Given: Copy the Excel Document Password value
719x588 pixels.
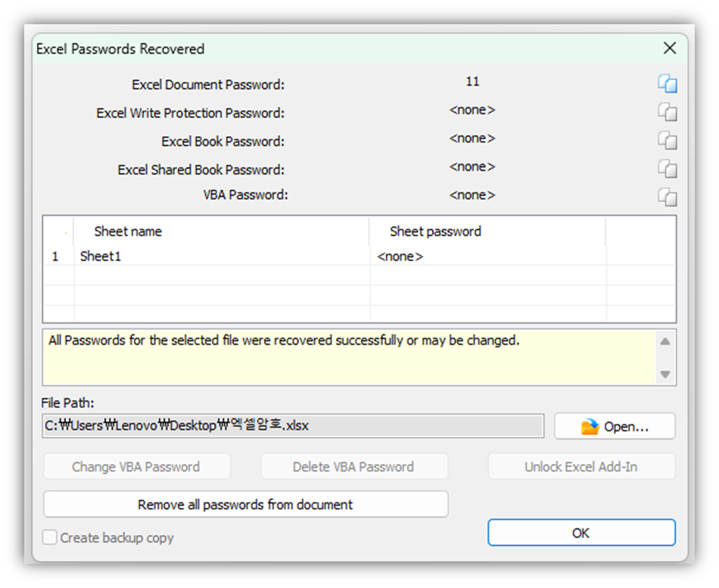Looking at the screenshot, I should click(x=667, y=84).
